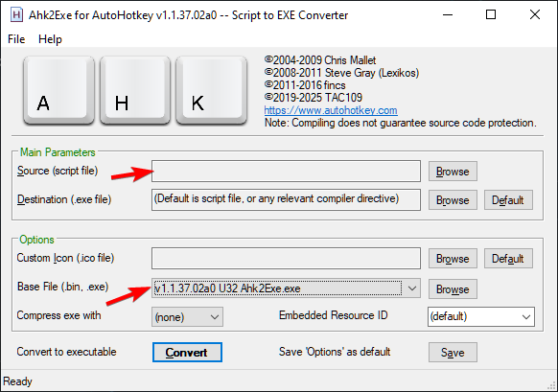Browse for a custom .ico file
This screenshot has width=558, height=392.
coord(453,258)
